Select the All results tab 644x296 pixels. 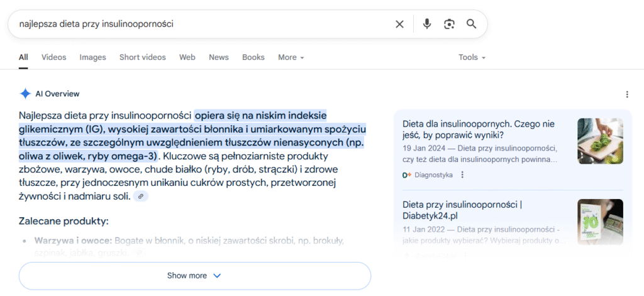coord(23,57)
